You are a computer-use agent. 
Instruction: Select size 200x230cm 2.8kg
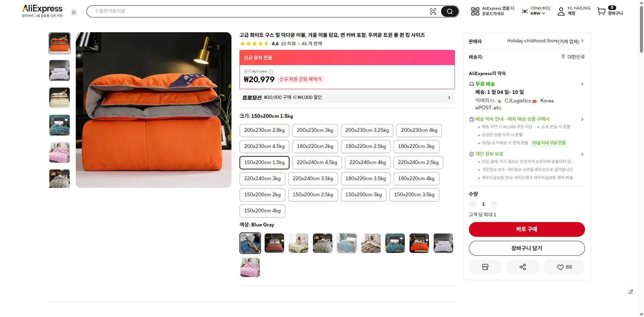click(264, 130)
